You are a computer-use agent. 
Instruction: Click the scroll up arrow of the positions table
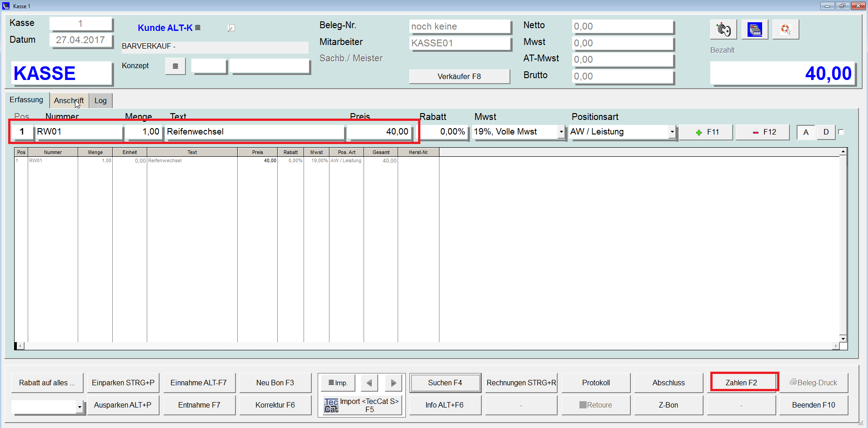pyautogui.click(x=843, y=152)
